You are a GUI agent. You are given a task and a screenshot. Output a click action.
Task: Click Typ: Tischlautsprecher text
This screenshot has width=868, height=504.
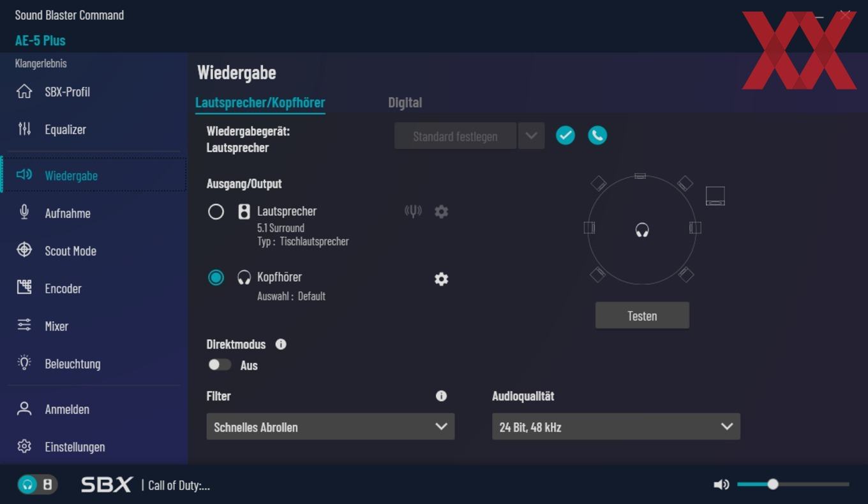click(303, 241)
